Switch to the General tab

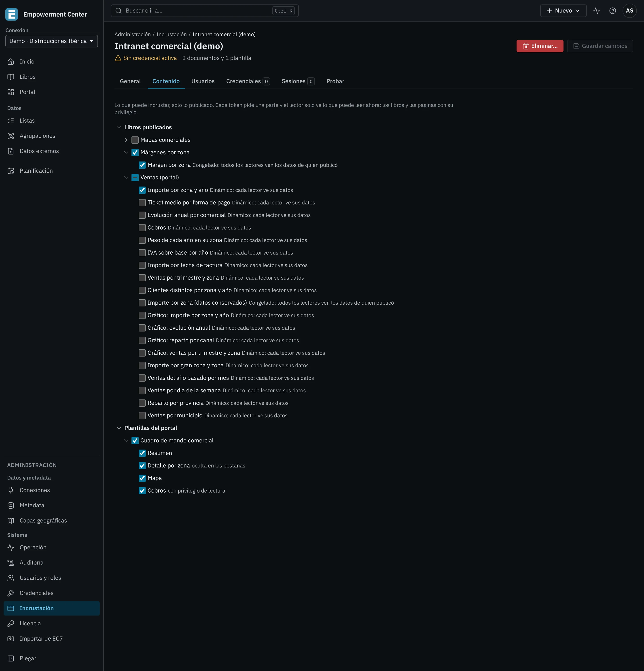[x=130, y=81]
